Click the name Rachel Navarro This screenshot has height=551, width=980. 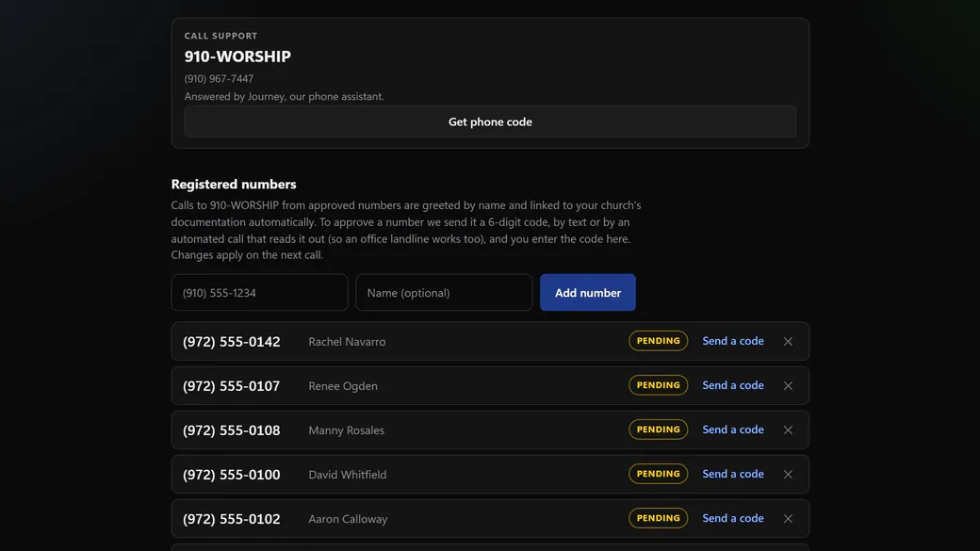click(x=347, y=342)
